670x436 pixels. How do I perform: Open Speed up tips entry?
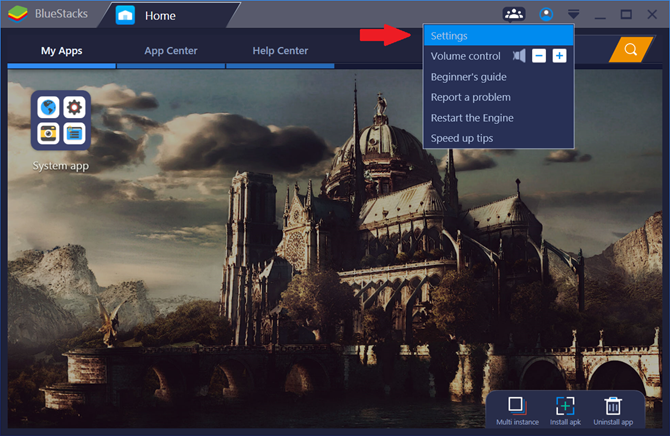pos(498,138)
